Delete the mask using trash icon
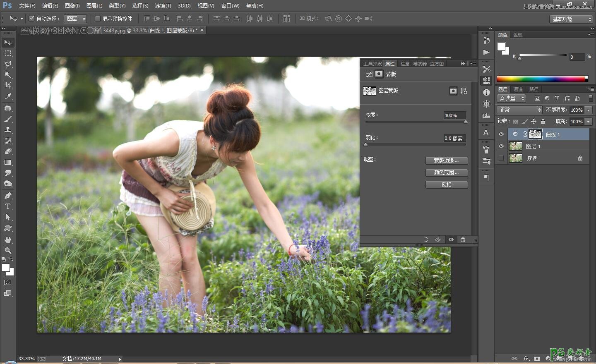Viewport: 596px width, 364px height. point(463,240)
